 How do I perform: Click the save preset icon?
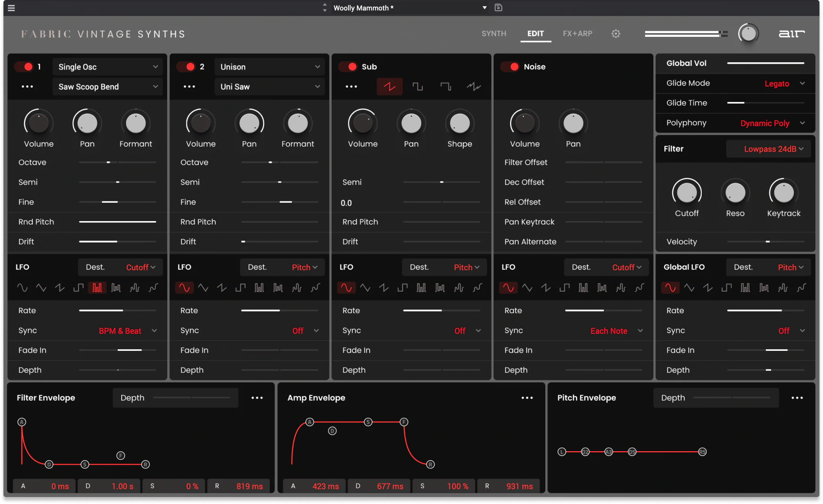click(498, 8)
